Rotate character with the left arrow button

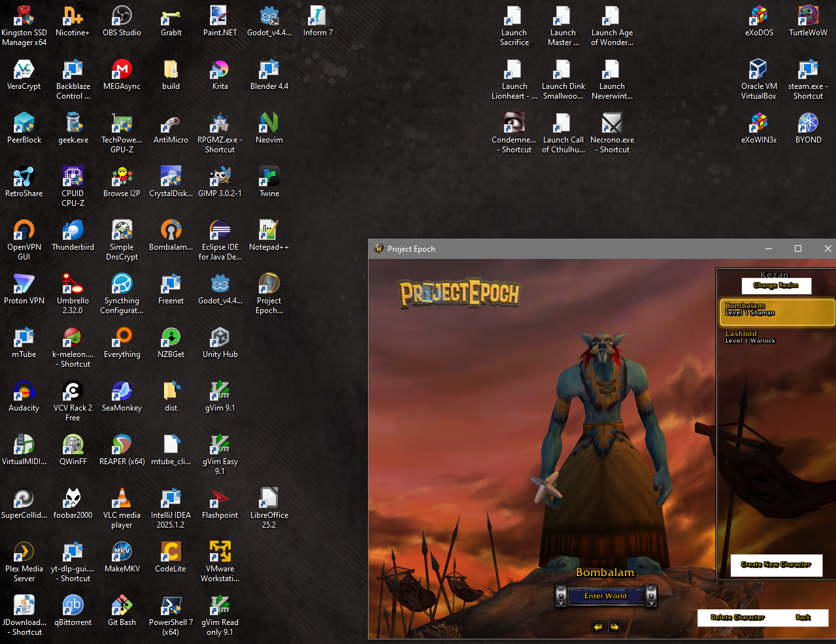pyautogui.click(x=598, y=627)
